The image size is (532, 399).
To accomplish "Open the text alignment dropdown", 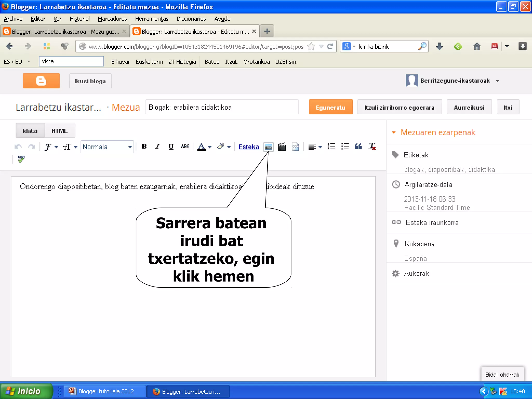I will click(315, 147).
